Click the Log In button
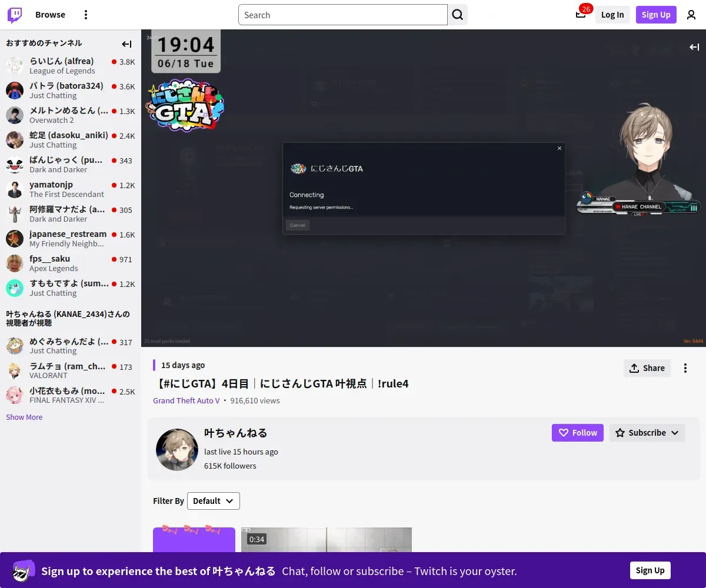This screenshot has height=588, width=706. 612,15
